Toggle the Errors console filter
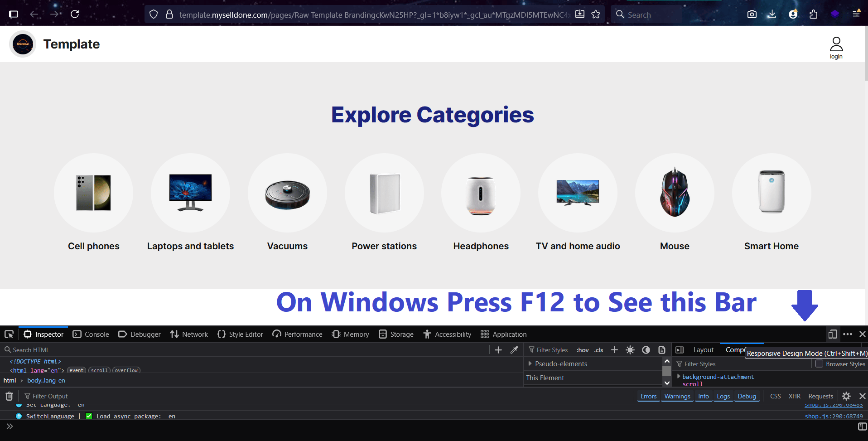Viewport: 868px width, 441px height. tap(648, 396)
